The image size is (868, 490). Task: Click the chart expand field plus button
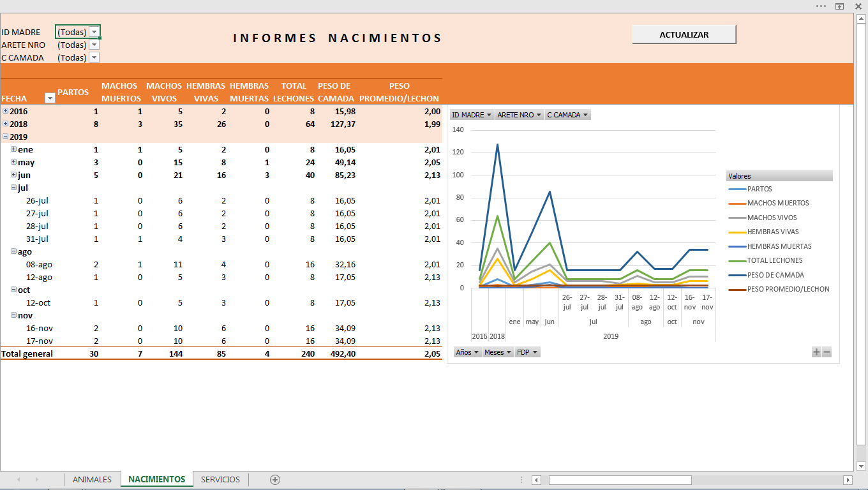816,352
